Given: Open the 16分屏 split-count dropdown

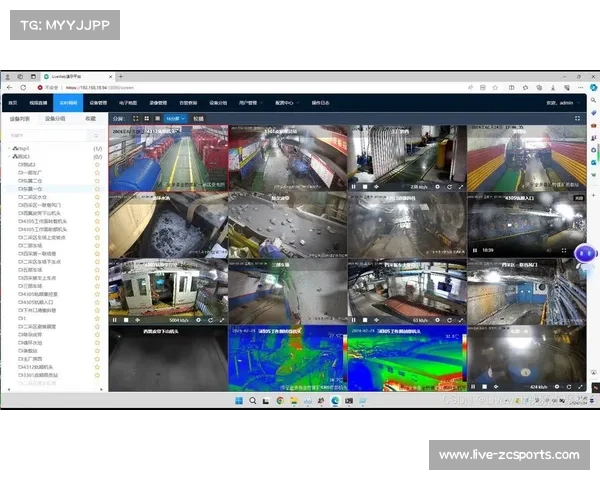Looking at the screenshot, I should pos(176,119).
